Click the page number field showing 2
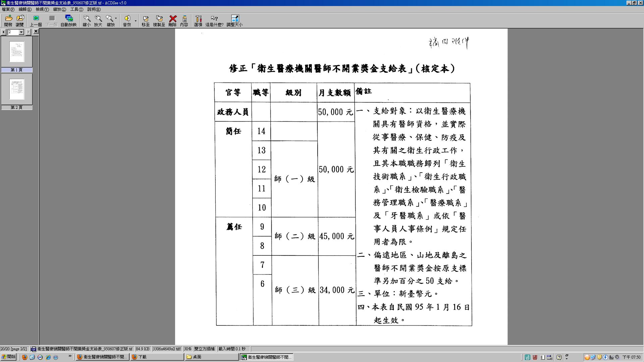Screen dimensions: 644x362 pyautogui.click(x=13, y=32)
